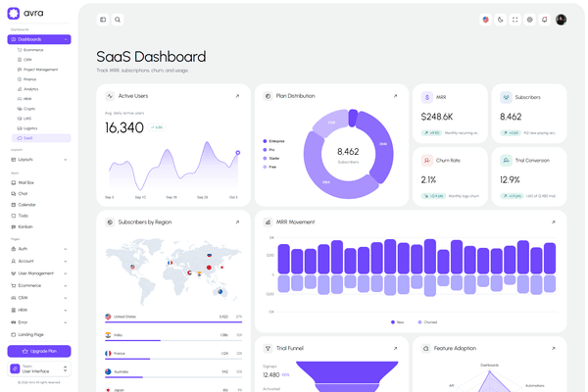Click the Landing Page icon
This screenshot has height=392, width=588.
pyautogui.click(x=14, y=334)
